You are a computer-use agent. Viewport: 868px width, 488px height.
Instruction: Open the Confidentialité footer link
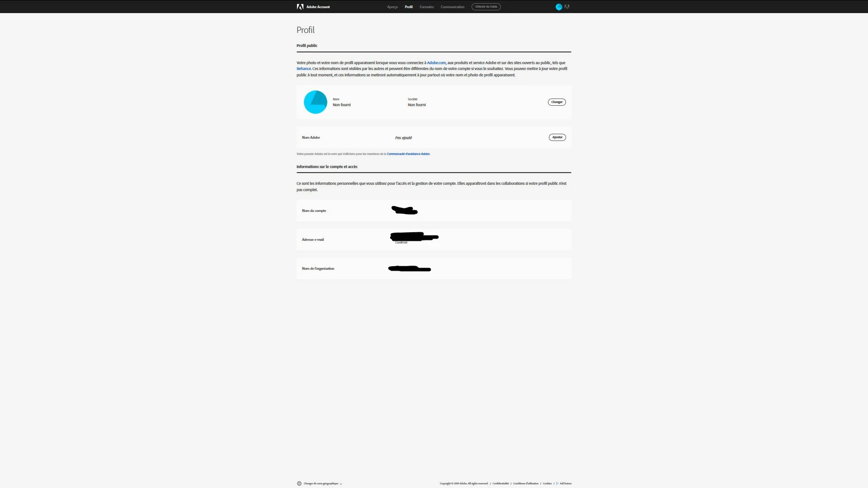pyautogui.click(x=500, y=483)
